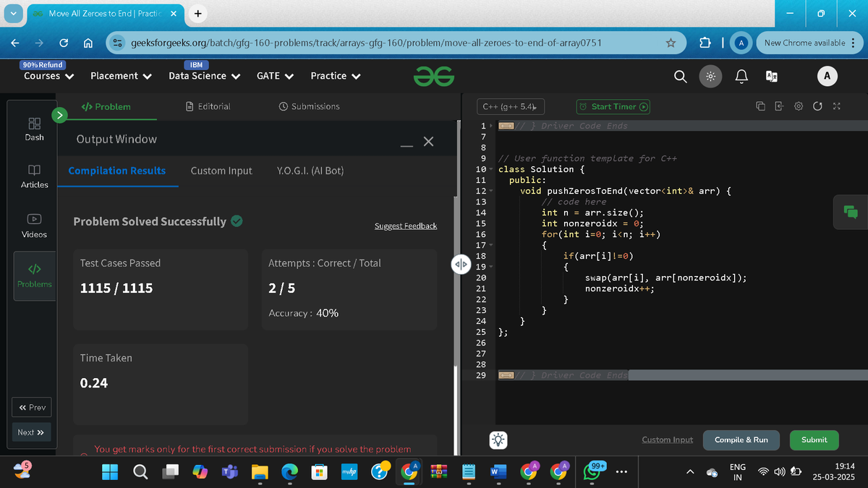Toggle the light/dark theme button
The width and height of the screenshot is (868, 488).
(x=711, y=76)
